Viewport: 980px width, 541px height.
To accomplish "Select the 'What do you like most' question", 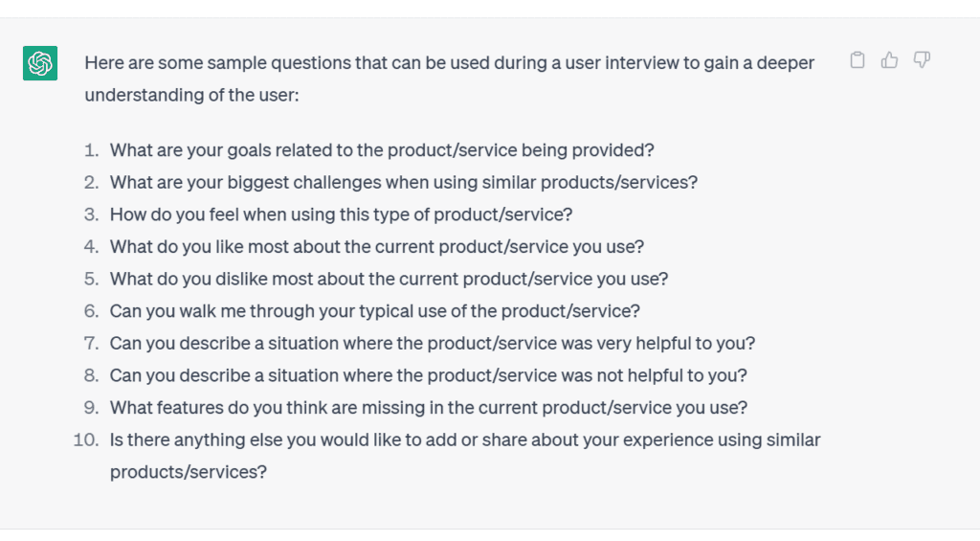I will coord(377,246).
